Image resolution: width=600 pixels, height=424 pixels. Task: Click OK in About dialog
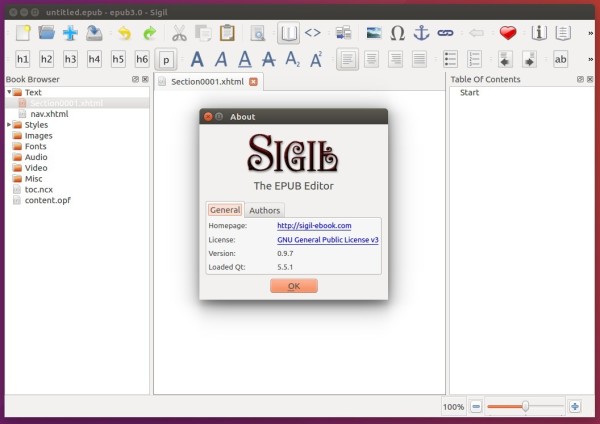(294, 286)
